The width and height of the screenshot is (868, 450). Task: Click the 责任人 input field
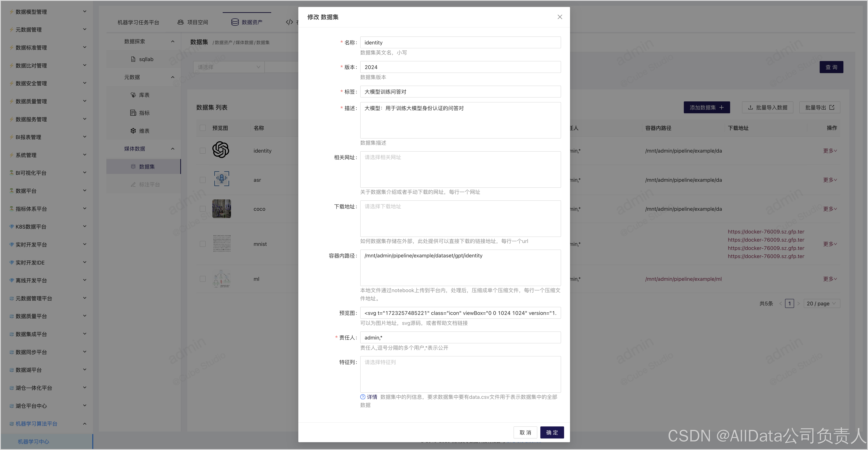click(x=460, y=337)
